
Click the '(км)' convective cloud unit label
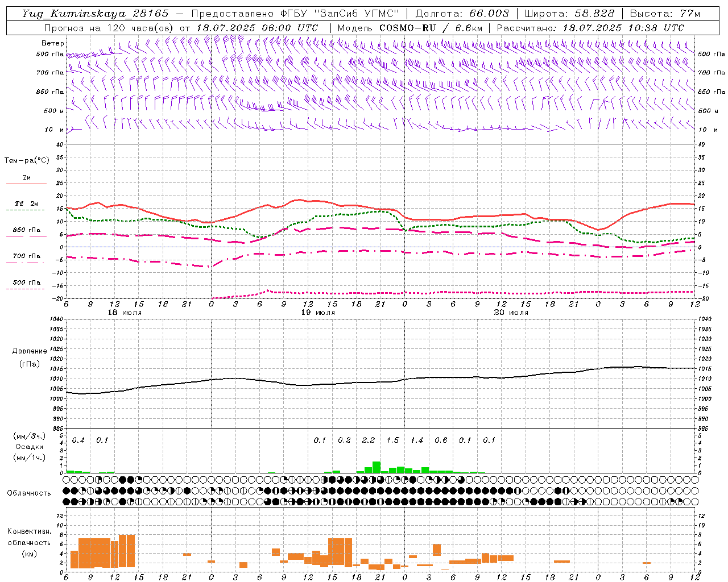(29, 554)
